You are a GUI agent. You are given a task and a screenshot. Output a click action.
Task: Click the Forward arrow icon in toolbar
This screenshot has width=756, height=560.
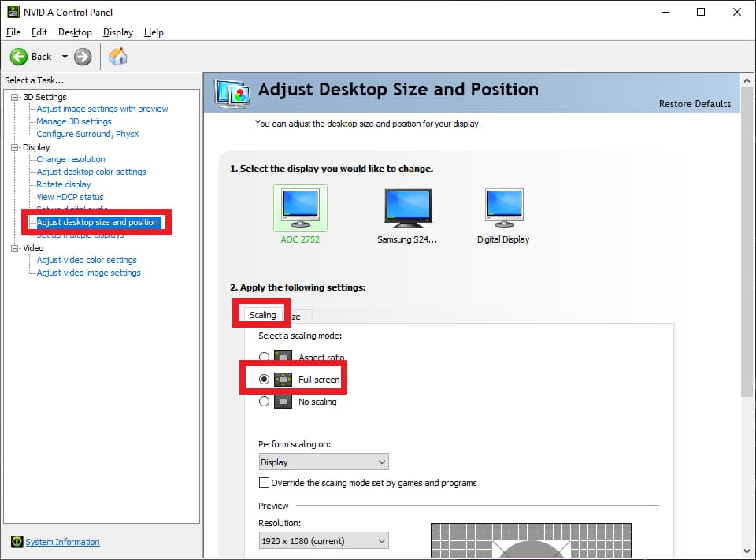pos(83,57)
